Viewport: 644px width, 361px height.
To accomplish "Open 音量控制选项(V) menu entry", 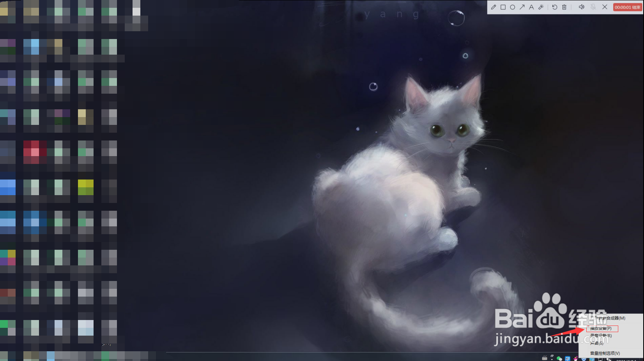I will [x=611, y=353].
